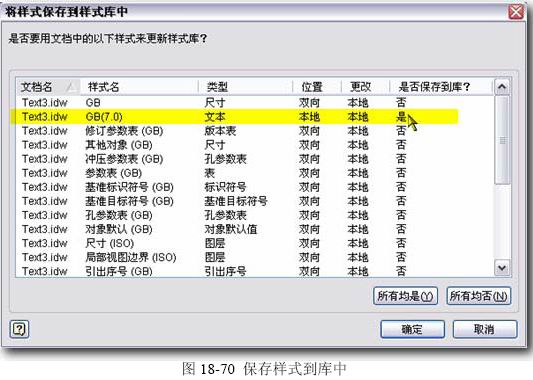Toggle the 否 value for 冲压参数表 (GB)
The width and height of the screenshot is (533, 380).
coord(401,159)
